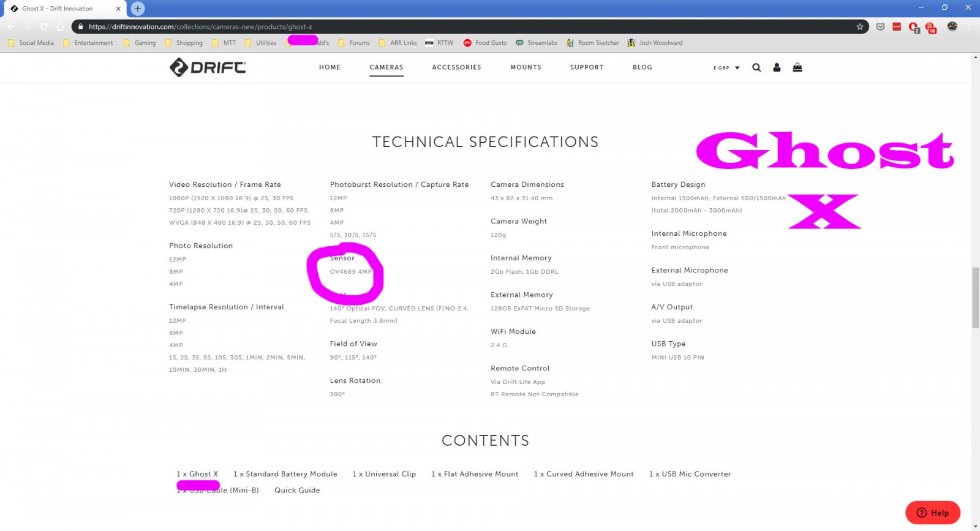Image resolution: width=980 pixels, height=531 pixels.
Task: View site security info via padlock icon
Action: pos(80,26)
